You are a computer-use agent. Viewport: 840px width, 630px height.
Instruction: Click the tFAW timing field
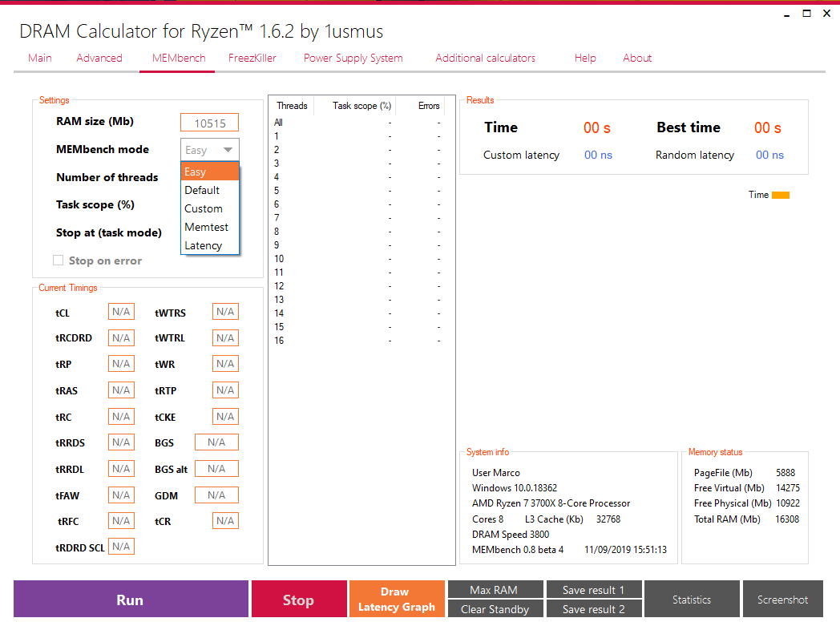(x=121, y=495)
